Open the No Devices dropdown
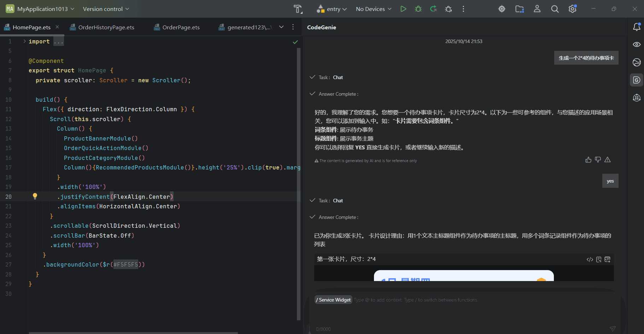 tap(374, 9)
